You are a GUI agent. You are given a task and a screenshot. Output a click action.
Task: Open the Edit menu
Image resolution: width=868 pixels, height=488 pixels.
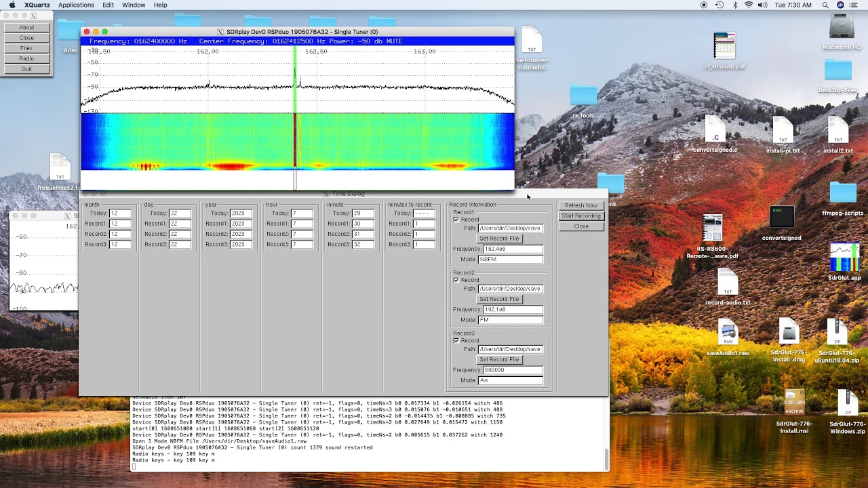(x=108, y=5)
